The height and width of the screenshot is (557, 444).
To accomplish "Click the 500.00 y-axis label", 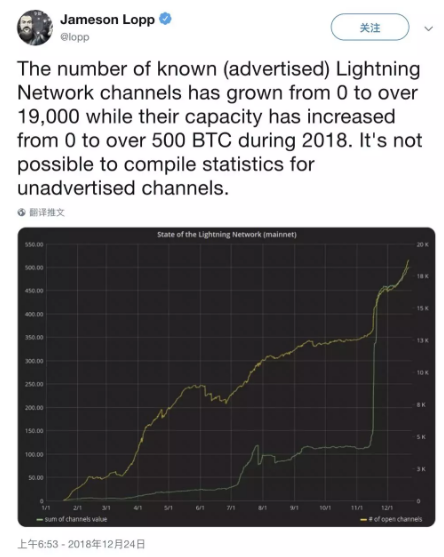I will tap(34, 267).
